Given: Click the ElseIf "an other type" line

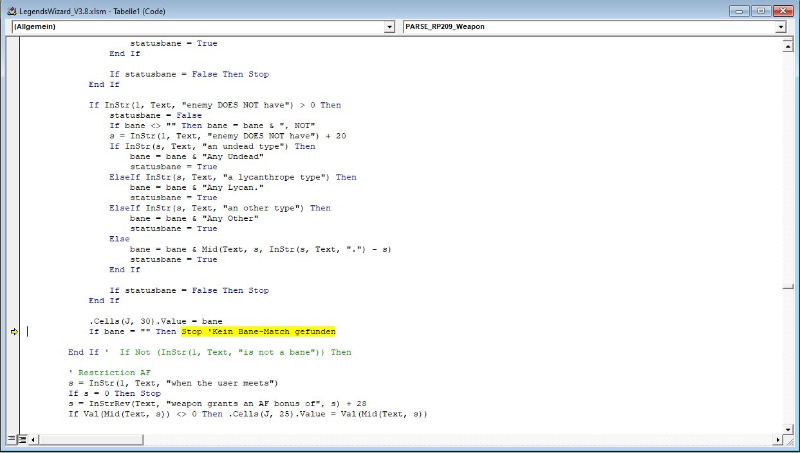Looking at the screenshot, I should [x=220, y=208].
